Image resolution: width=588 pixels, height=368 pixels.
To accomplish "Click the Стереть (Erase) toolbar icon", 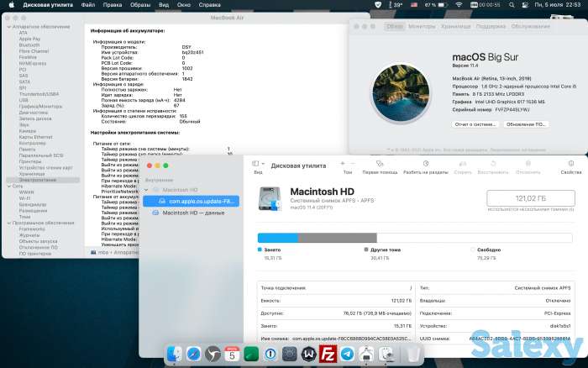I will (463, 164).
